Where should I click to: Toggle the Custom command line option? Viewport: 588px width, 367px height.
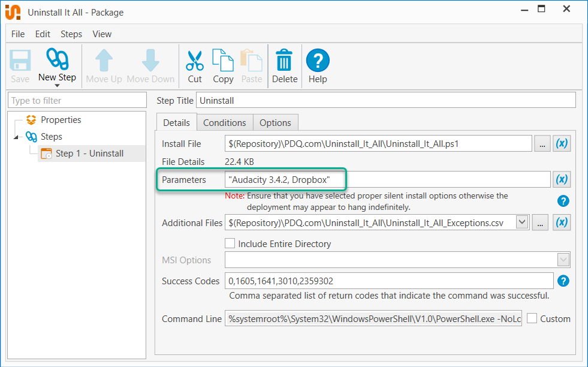[x=533, y=318]
